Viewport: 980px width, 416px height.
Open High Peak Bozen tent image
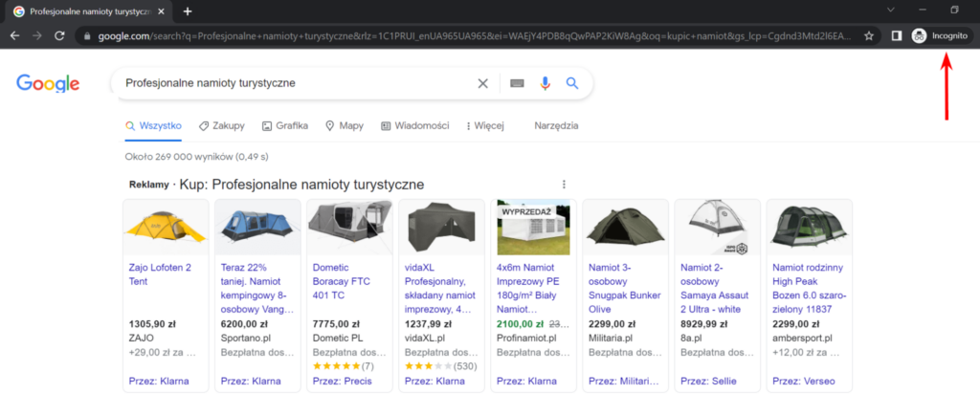809,228
